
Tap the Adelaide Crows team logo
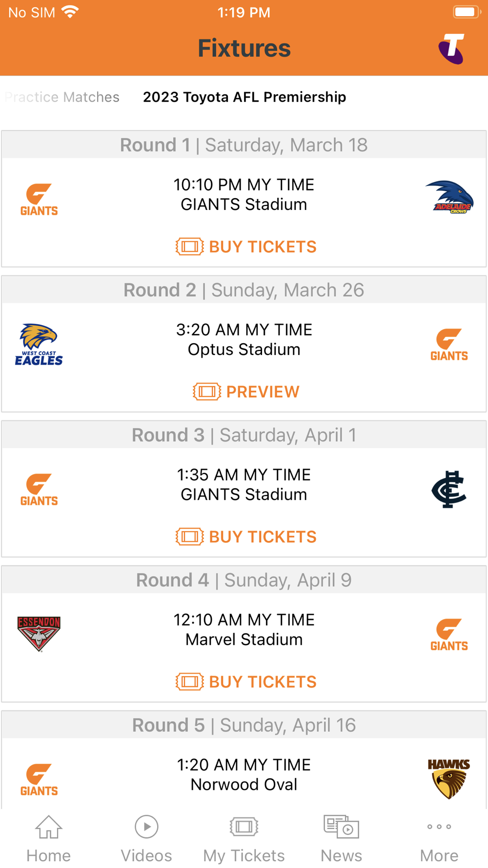click(449, 198)
